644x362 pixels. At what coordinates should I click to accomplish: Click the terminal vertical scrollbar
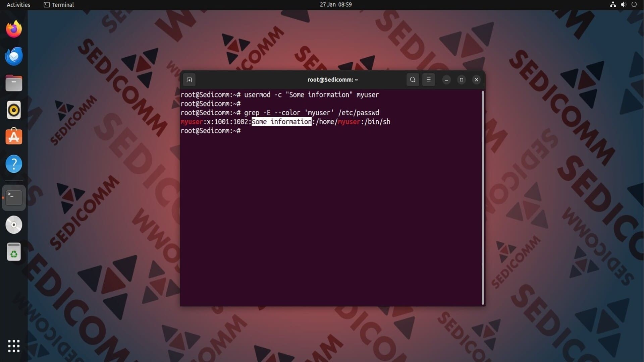point(483,198)
